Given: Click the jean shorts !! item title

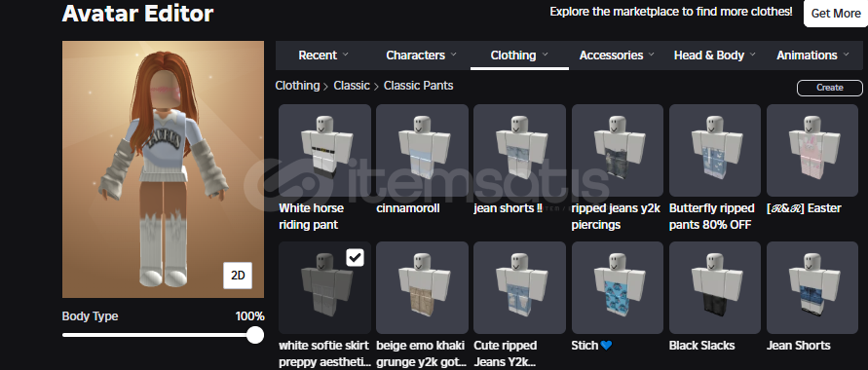Looking at the screenshot, I should coord(508,208).
